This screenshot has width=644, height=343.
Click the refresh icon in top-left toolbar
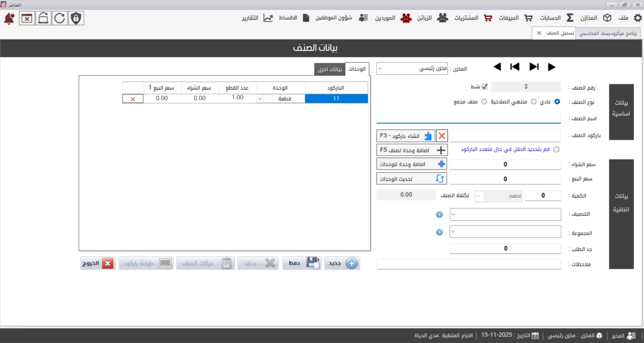coord(60,18)
